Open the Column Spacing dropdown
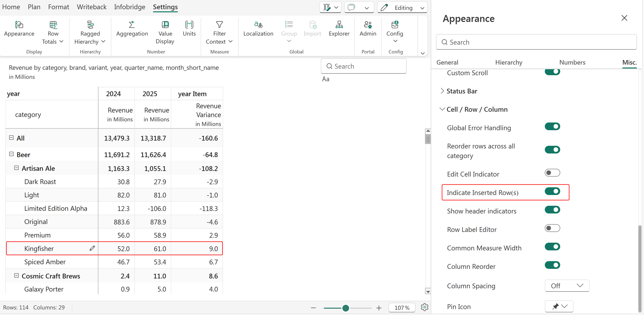Viewport: 644px width, 315px height. [x=567, y=286]
